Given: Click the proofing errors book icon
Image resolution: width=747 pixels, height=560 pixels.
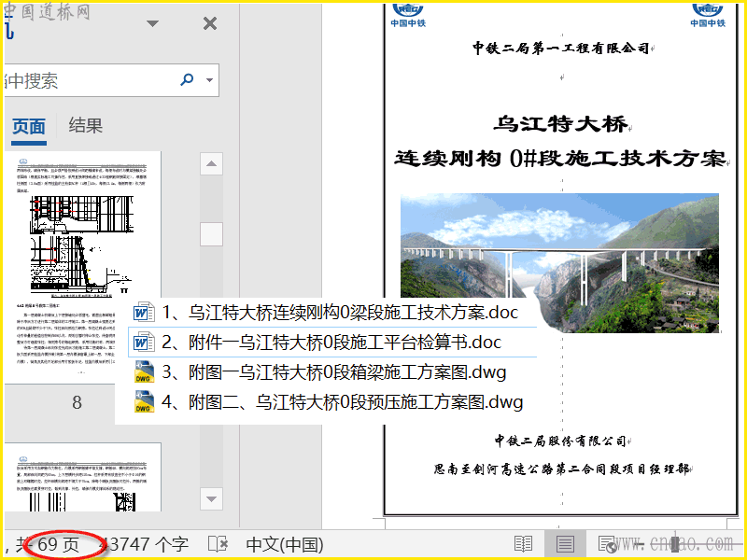Looking at the screenshot, I should pyautogui.click(x=218, y=544).
